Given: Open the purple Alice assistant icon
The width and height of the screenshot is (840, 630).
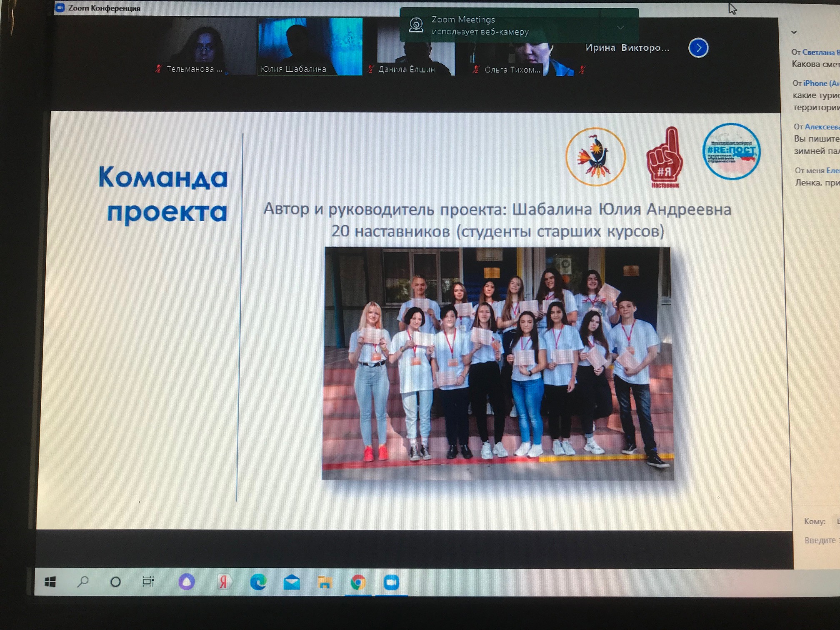Looking at the screenshot, I should pyautogui.click(x=186, y=582).
